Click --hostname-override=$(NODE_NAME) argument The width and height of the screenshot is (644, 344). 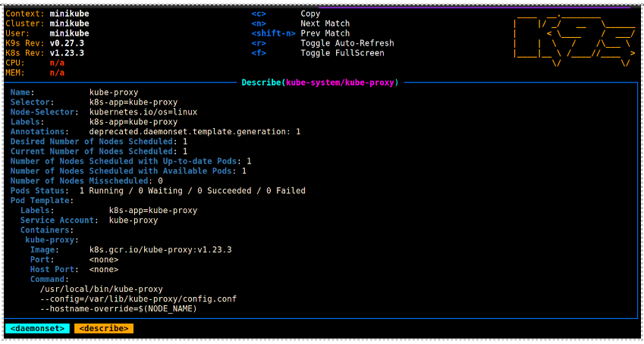118,309
